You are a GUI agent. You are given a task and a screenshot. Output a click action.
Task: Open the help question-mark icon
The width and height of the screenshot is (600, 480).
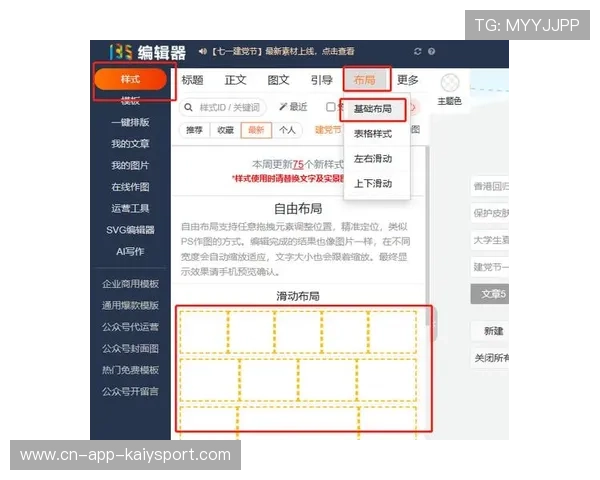coord(432,51)
